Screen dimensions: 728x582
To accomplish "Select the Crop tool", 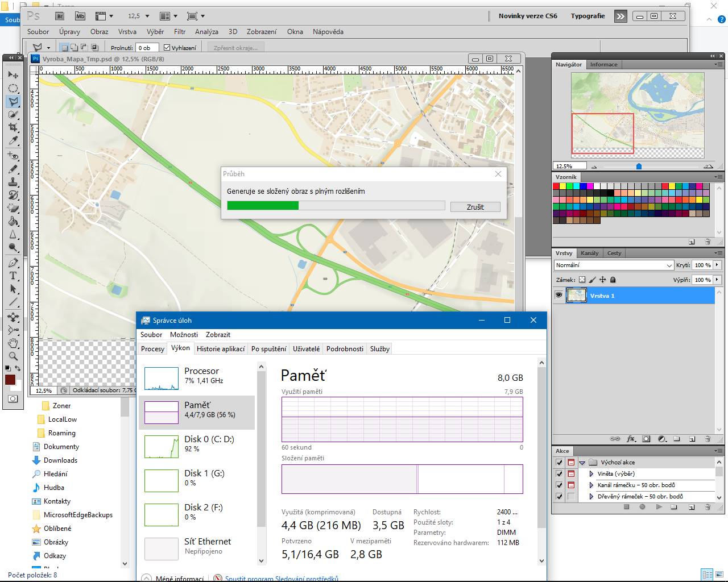I will pyautogui.click(x=13, y=127).
